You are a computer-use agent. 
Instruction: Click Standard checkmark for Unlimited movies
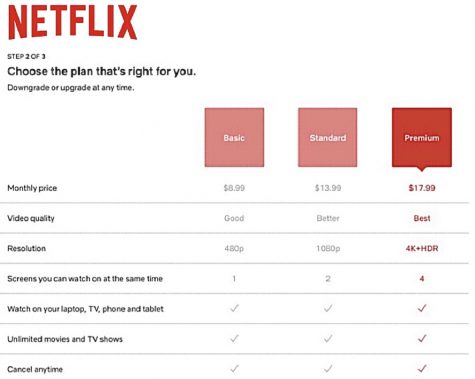point(328,339)
